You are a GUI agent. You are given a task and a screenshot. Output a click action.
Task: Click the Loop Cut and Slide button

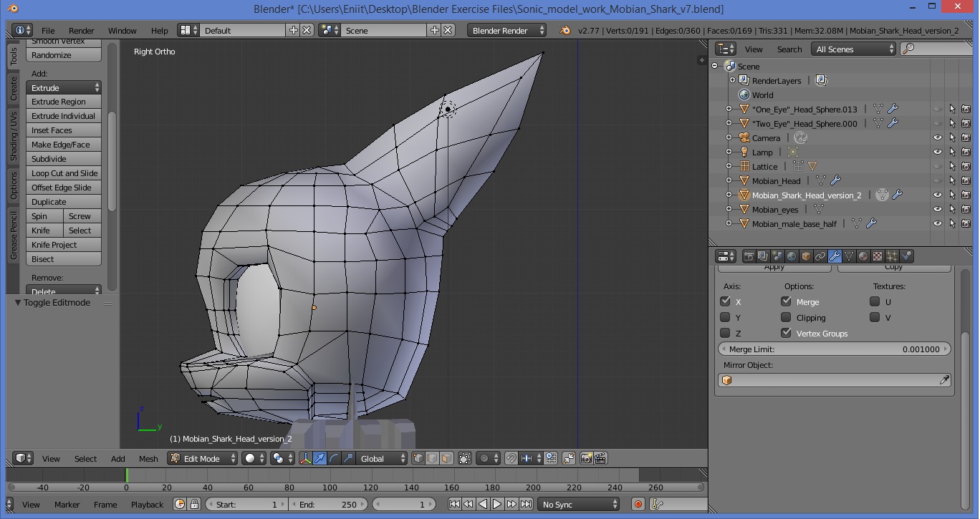(63, 173)
